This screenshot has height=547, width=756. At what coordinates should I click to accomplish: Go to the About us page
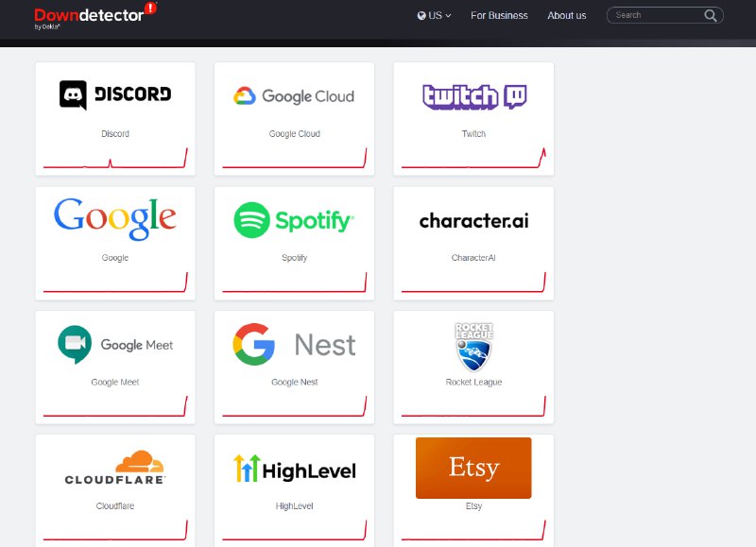click(x=566, y=15)
